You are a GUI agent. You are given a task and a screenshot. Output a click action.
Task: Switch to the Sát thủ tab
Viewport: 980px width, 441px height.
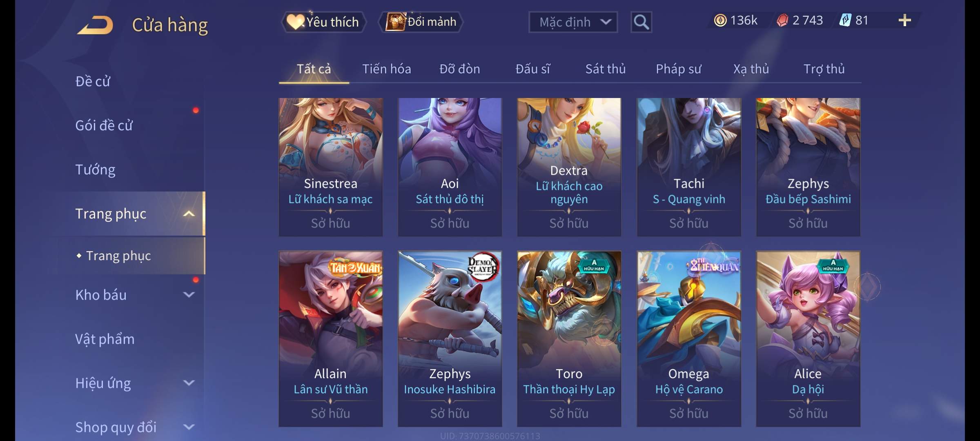tap(605, 69)
